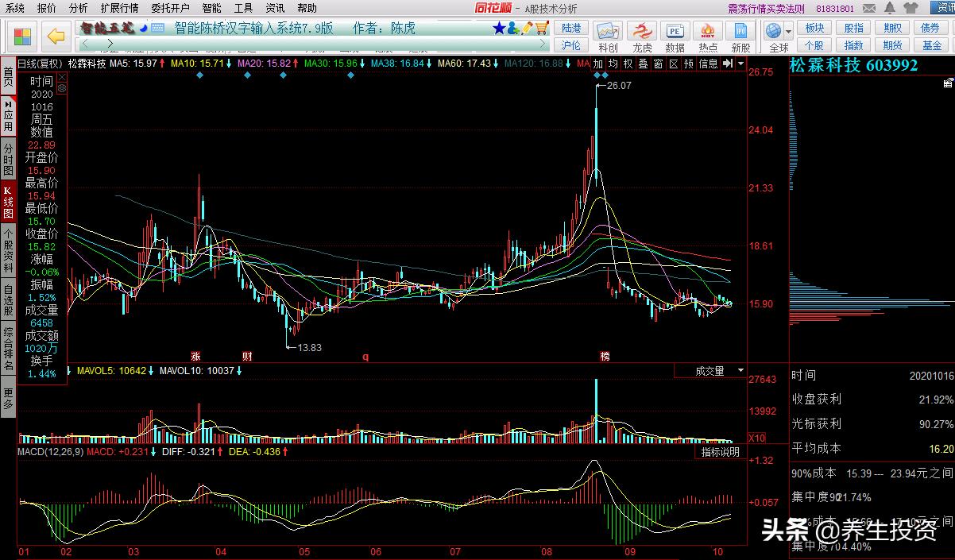The width and height of the screenshot is (955, 560).
Task: Toggle the 权 rights adjustment option
Action: click(628, 64)
